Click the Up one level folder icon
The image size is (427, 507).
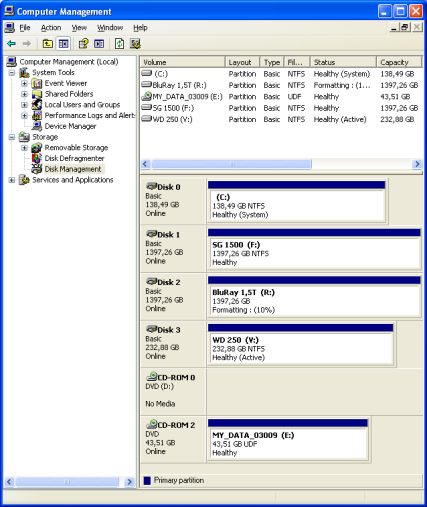pyautogui.click(x=48, y=44)
